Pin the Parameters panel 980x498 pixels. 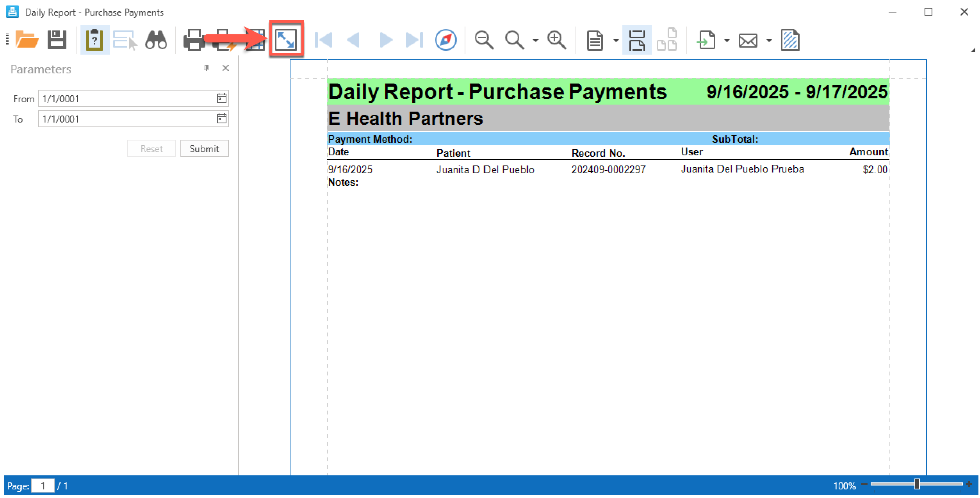coord(207,68)
